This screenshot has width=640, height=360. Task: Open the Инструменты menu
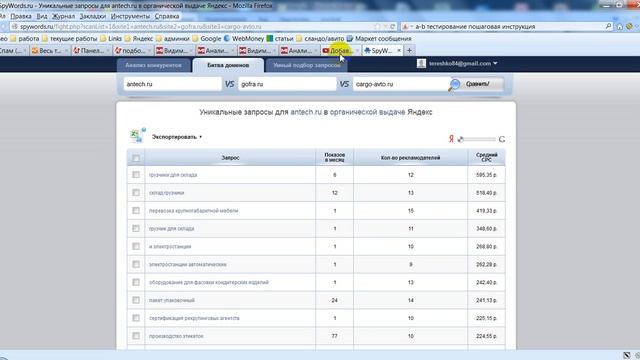[131, 16]
